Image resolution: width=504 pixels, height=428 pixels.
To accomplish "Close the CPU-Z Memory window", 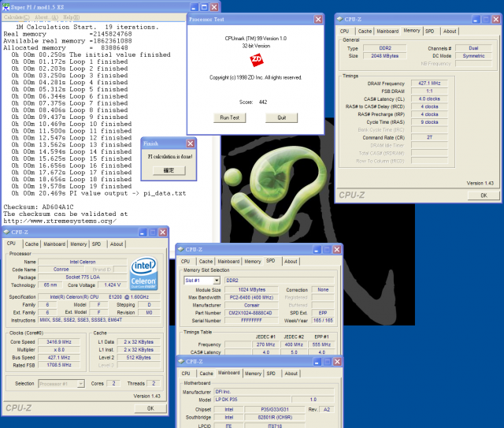I will point(496,19).
